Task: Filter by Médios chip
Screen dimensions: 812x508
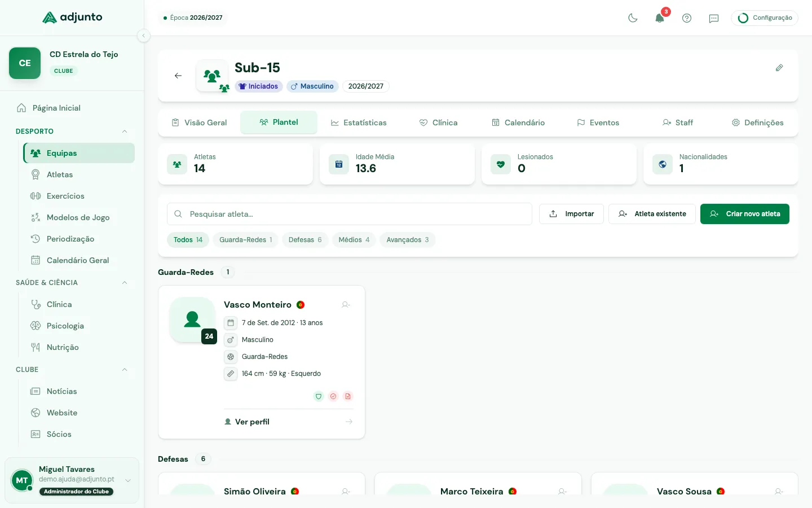Action: (354, 240)
